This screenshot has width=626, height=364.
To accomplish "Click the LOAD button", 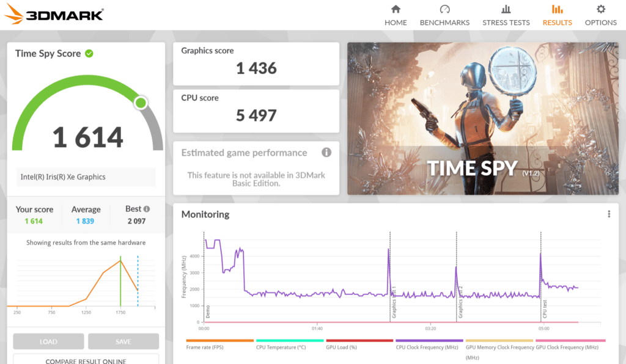I will click(x=48, y=341).
